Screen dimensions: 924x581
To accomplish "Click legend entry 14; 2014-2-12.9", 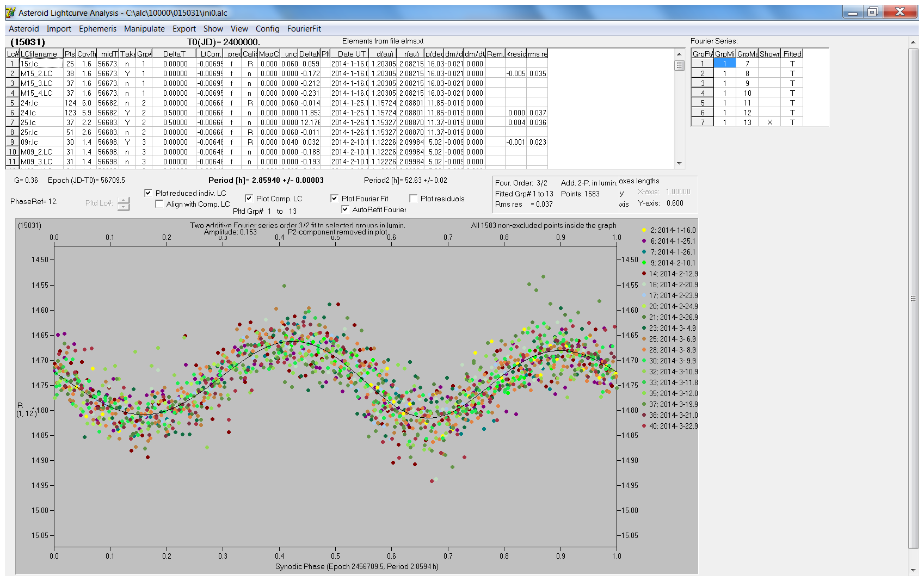I will pyautogui.click(x=673, y=274).
